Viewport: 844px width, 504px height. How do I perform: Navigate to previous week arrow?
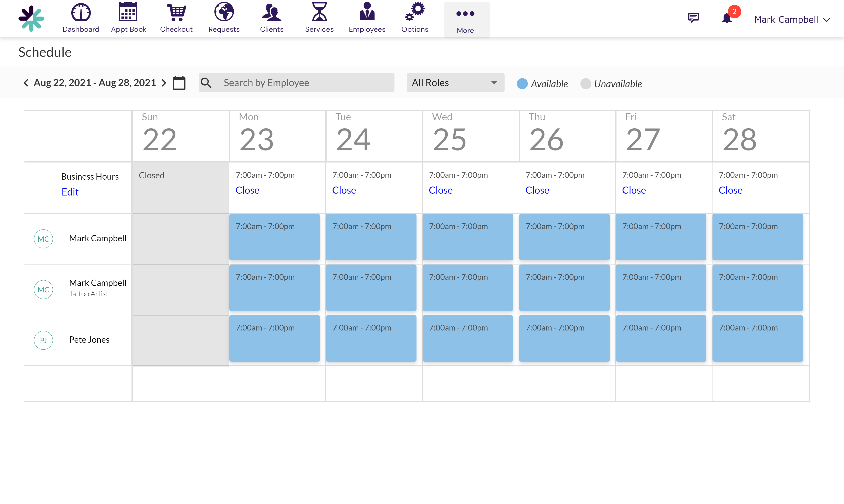(x=27, y=83)
